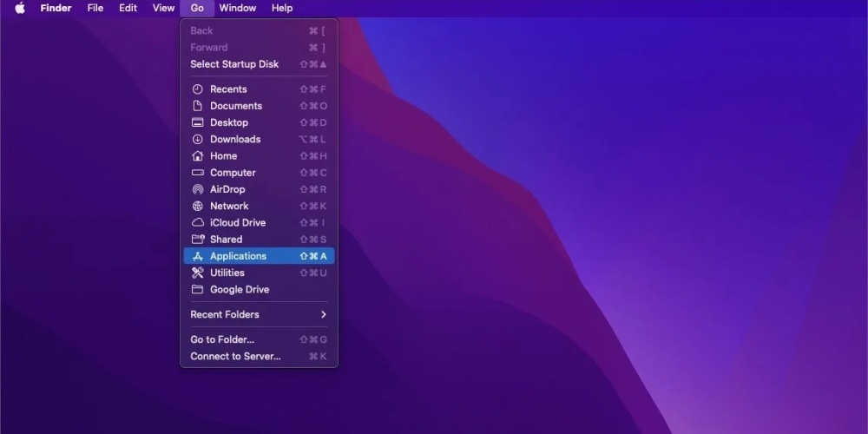Open Google Drive from Go menu
This screenshot has width=868, height=434.
pos(240,289)
